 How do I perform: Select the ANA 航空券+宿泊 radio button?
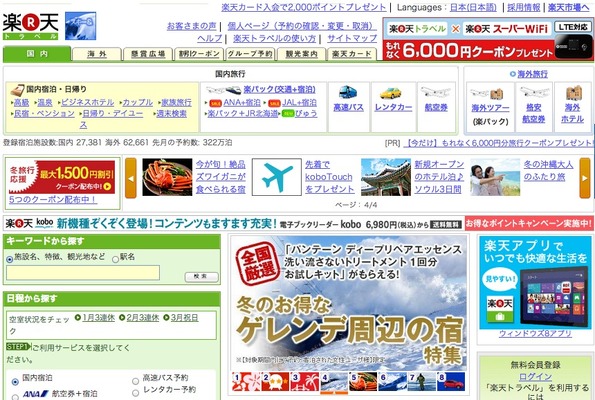pos(15,397)
